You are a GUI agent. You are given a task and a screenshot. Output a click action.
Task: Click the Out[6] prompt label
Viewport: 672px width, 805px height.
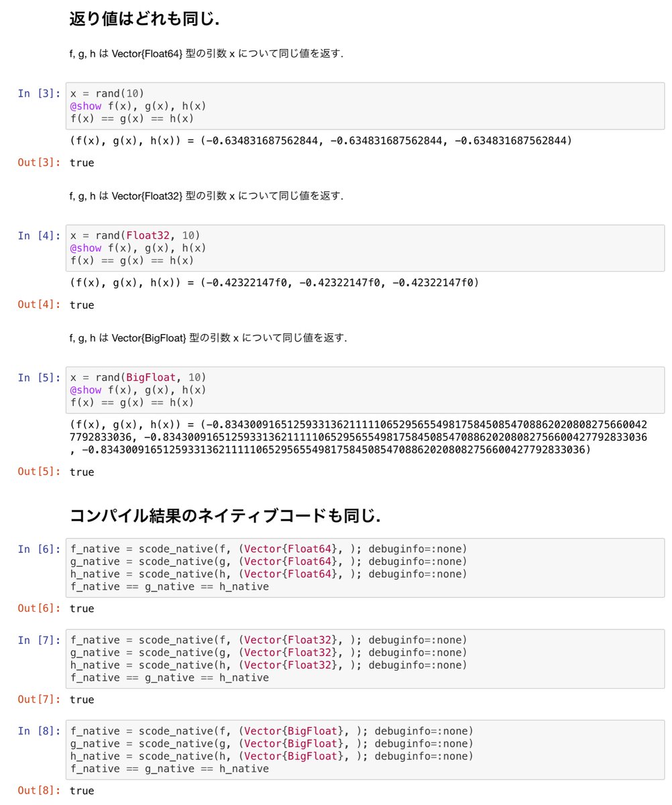point(39,608)
